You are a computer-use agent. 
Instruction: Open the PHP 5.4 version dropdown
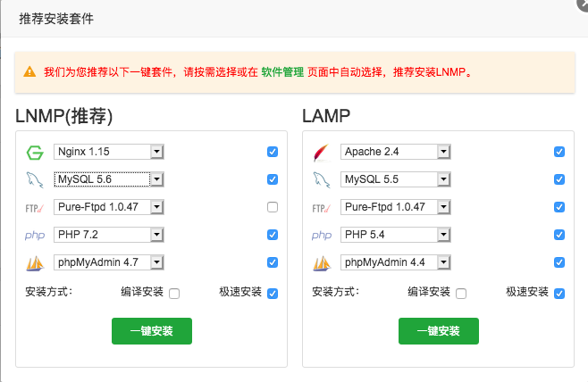pyautogui.click(x=396, y=235)
